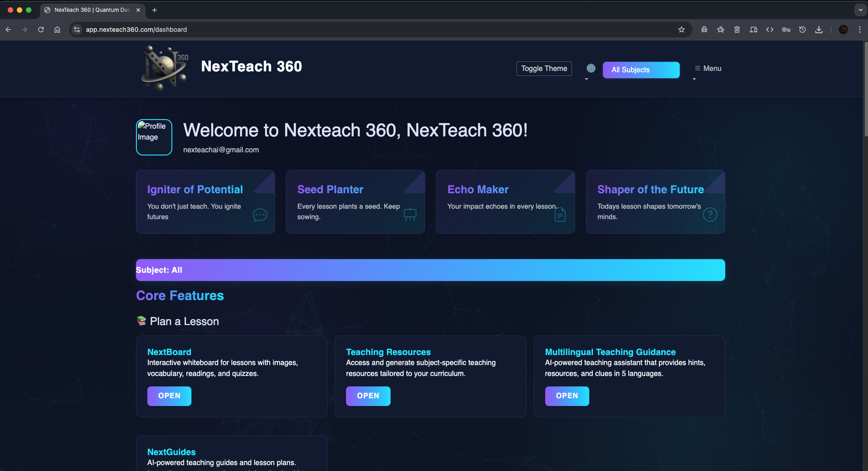
Task: Select the Shaper of the Future card
Action: 656,202
